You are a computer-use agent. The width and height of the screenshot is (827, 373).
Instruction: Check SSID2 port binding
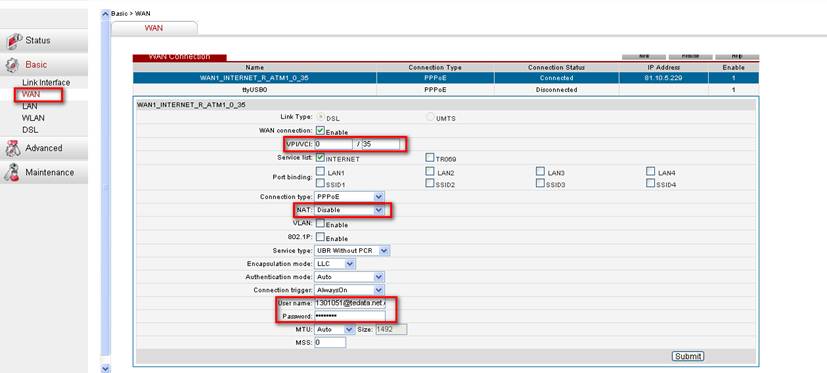(x=430, y=183)
